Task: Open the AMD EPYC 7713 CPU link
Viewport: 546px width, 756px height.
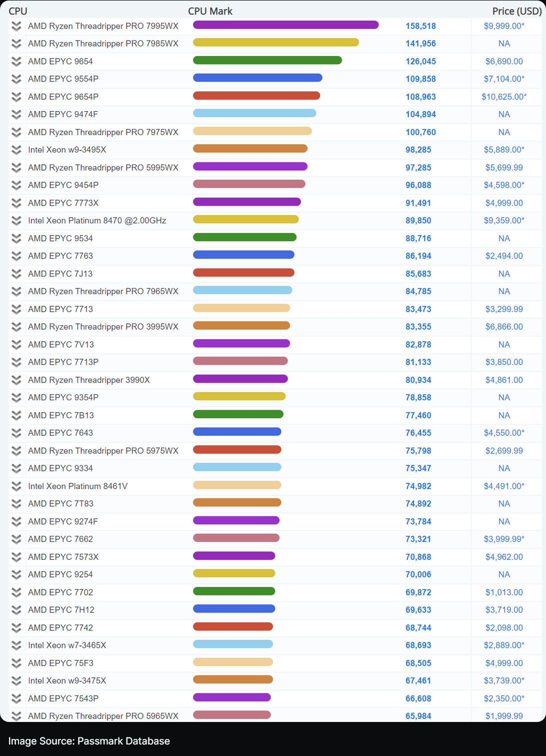Action: 60,309
